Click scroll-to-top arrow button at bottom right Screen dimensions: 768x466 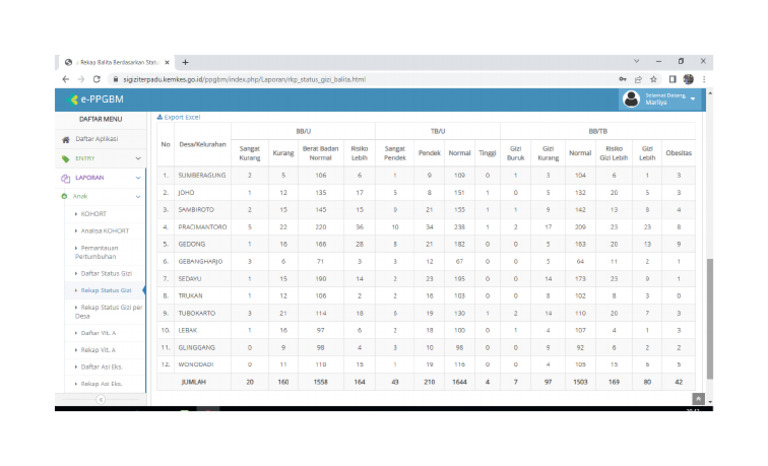pos(697,398)
